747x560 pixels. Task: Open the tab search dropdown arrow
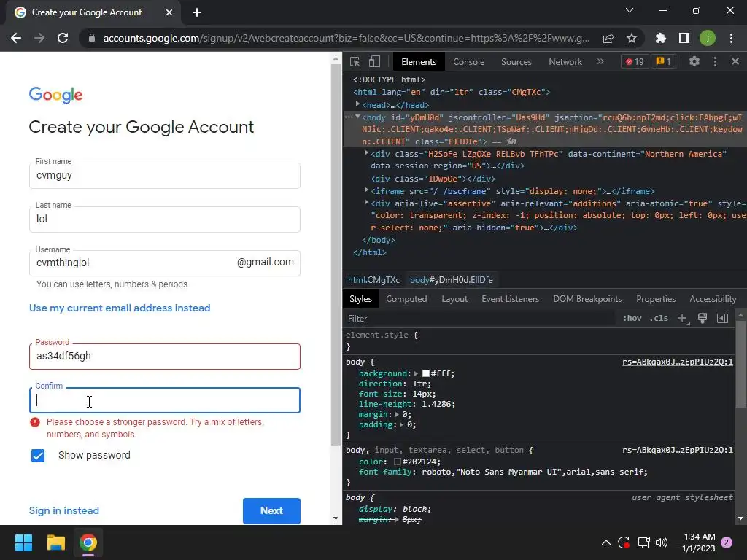click(x=630, y=10)
